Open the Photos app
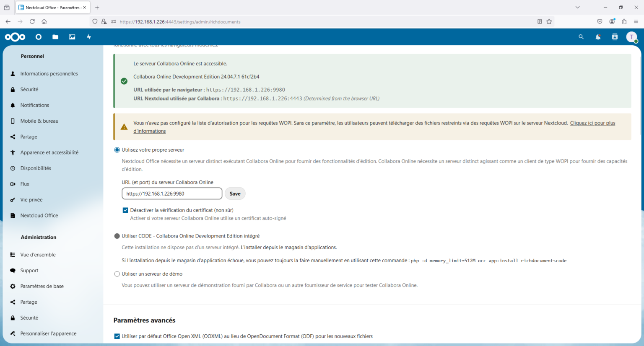This screenshot has width=644, height=346. pyautogui.click(x=72, y=37)
